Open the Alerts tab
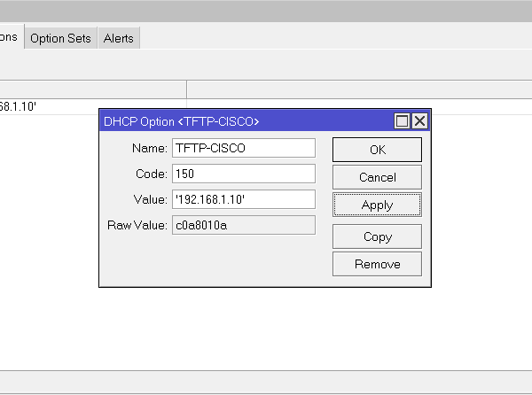 118,38
